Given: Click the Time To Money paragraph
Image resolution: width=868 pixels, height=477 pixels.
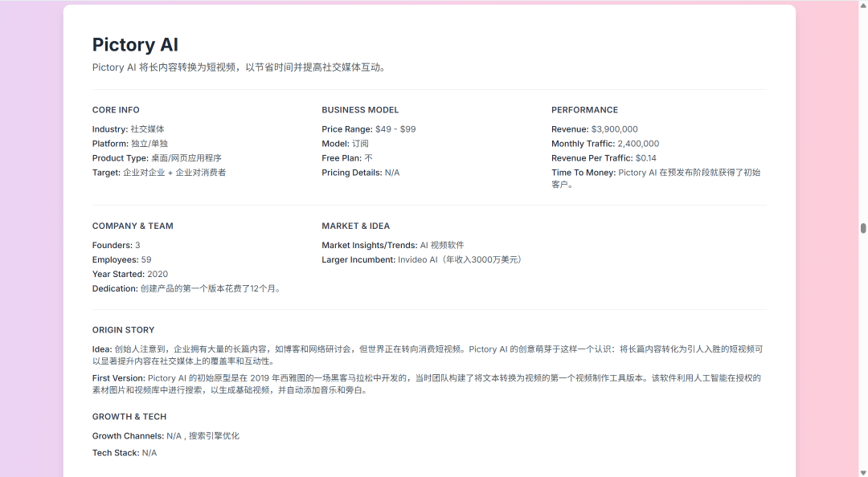Looking at the screenshot, I should click(x=656, y=178).
